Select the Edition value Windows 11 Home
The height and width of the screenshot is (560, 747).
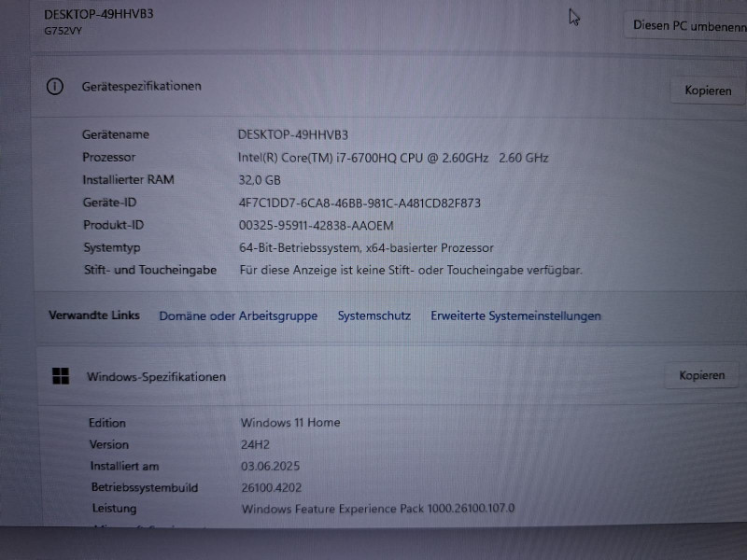tap(290, 423)
